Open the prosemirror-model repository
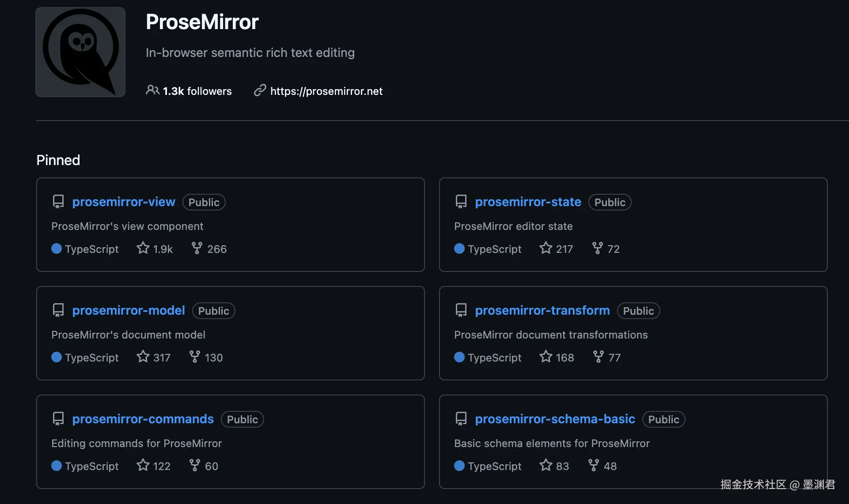The image size is (849, 504). pos(129,310)
